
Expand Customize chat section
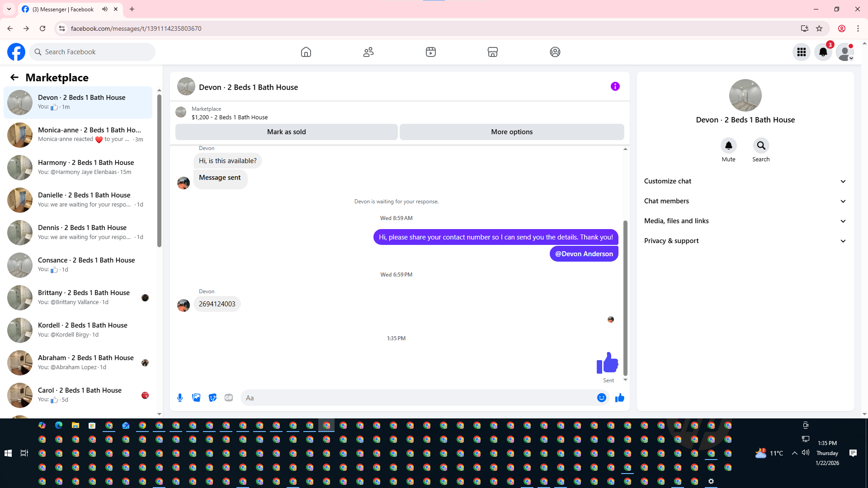tap(745, 181)
